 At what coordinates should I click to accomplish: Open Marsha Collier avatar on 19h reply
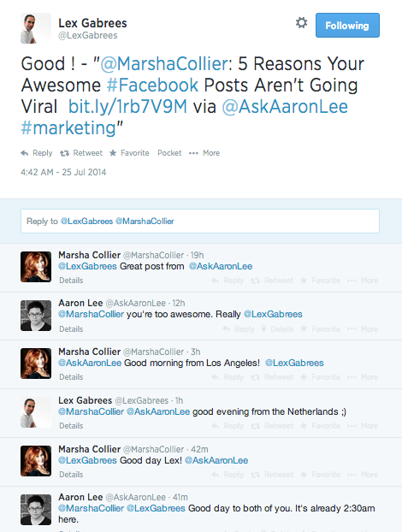(36, 267)
